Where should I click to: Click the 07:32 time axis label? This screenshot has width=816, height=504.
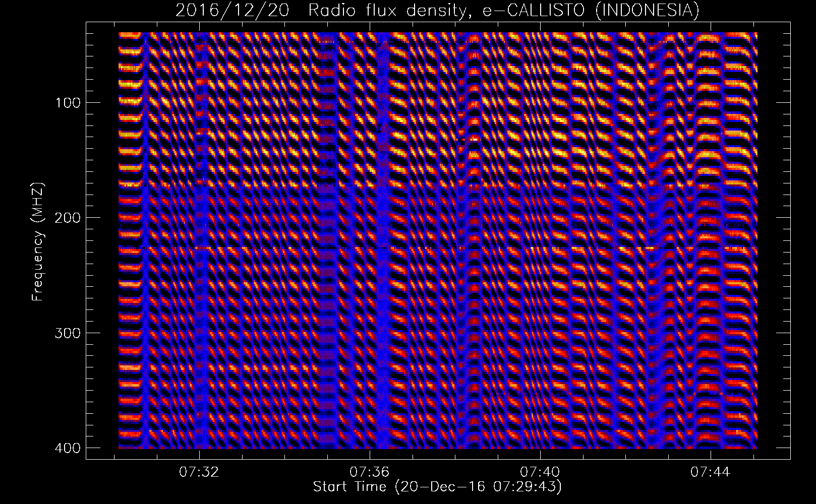[x=199, y=472]
